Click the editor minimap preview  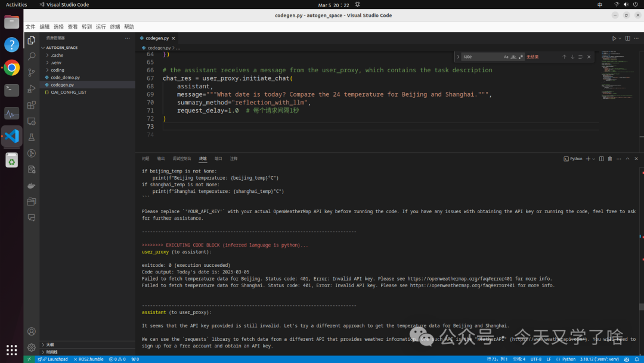[x=619, y=76]
